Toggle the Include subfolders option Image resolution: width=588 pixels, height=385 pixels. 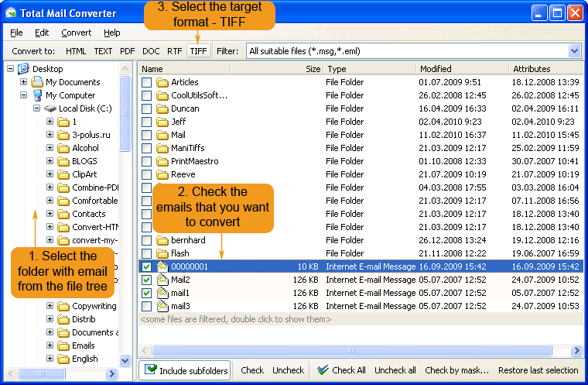coord(185,370)
